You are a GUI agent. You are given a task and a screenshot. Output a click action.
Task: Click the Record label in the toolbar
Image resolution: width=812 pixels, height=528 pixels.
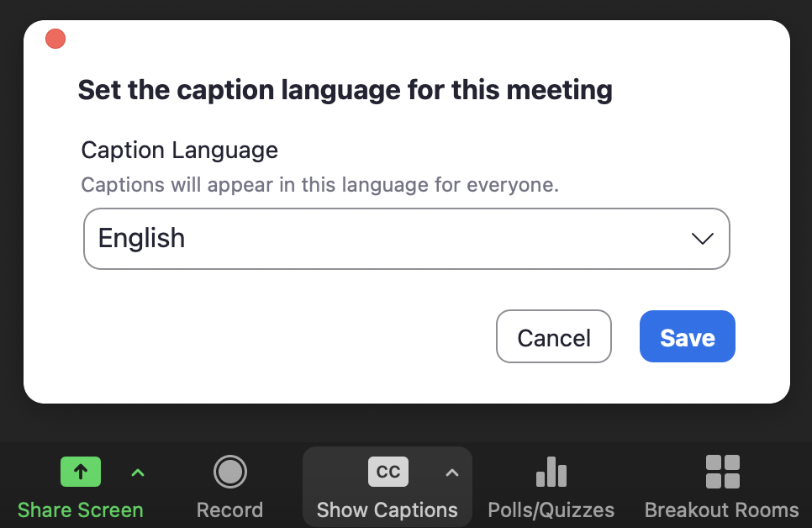229,510
